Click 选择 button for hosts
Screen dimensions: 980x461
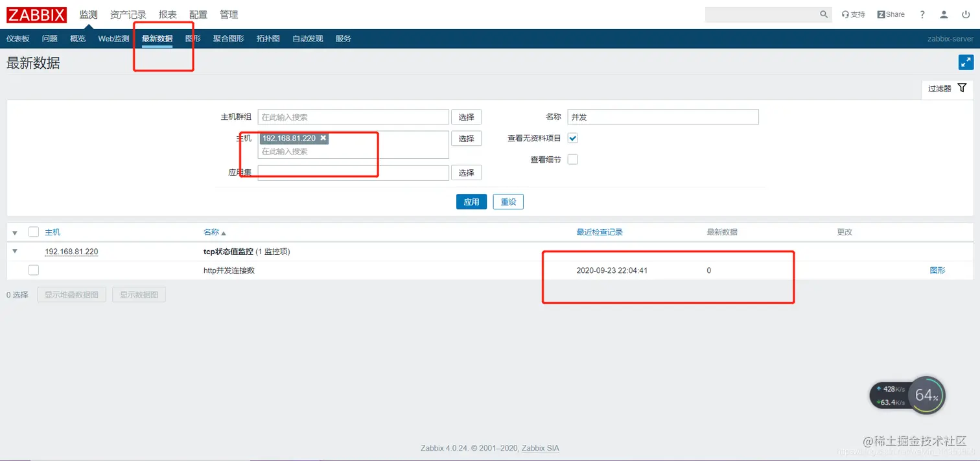coord(466,138)
